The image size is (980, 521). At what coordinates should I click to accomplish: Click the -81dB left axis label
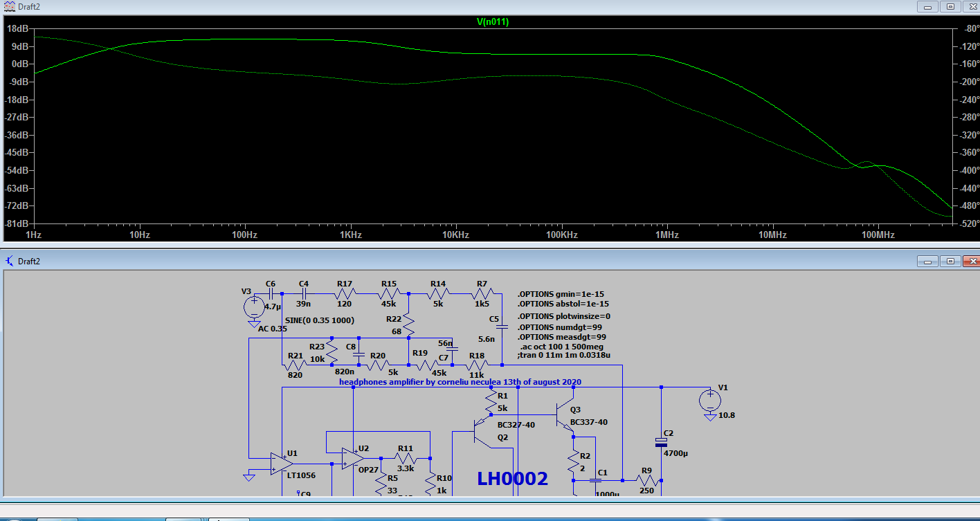16,224
